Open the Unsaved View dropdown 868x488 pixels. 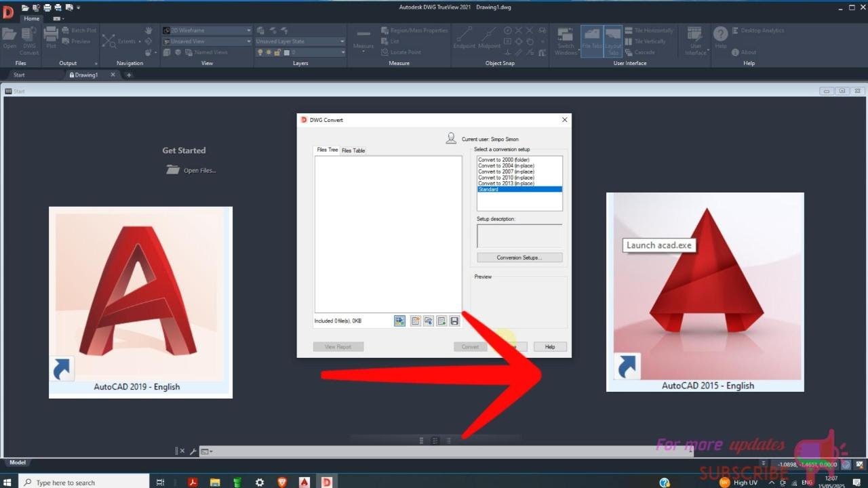(x=249, y=41)
